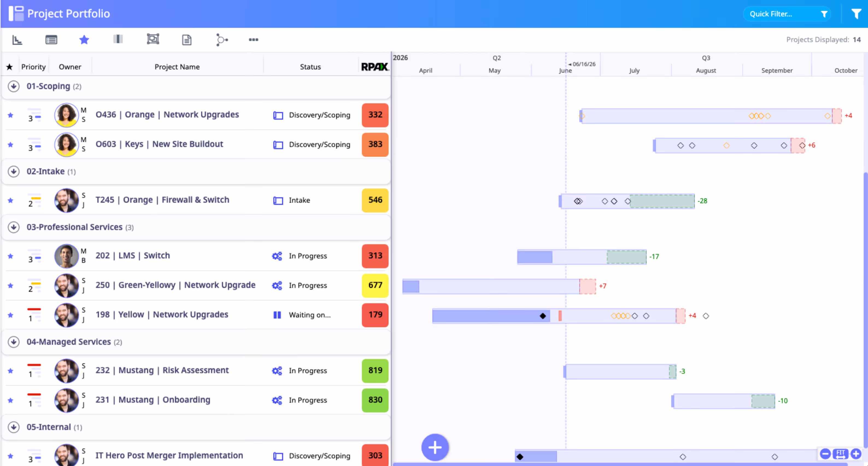Toggle favorite star for 232 Risk Assessment
Viewport: 868px width, 466px height.
[10, 371]
